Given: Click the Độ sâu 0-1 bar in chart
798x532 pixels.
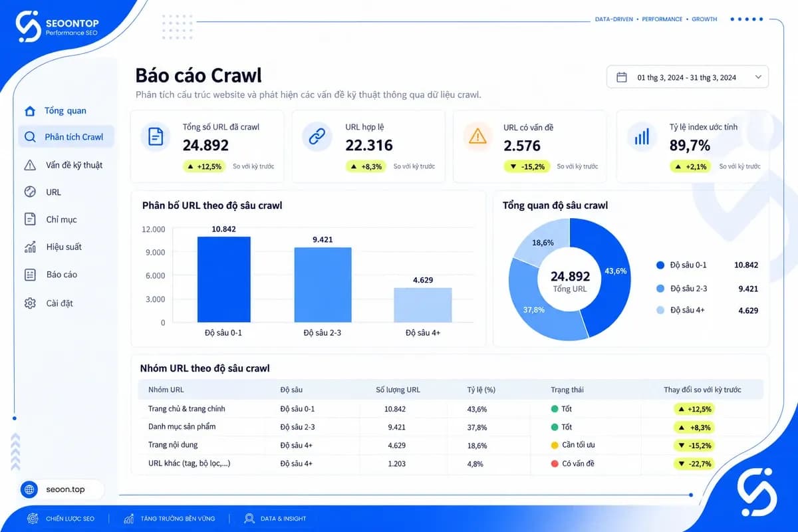Looking at the screenshot, I should [x=223, y=279].
